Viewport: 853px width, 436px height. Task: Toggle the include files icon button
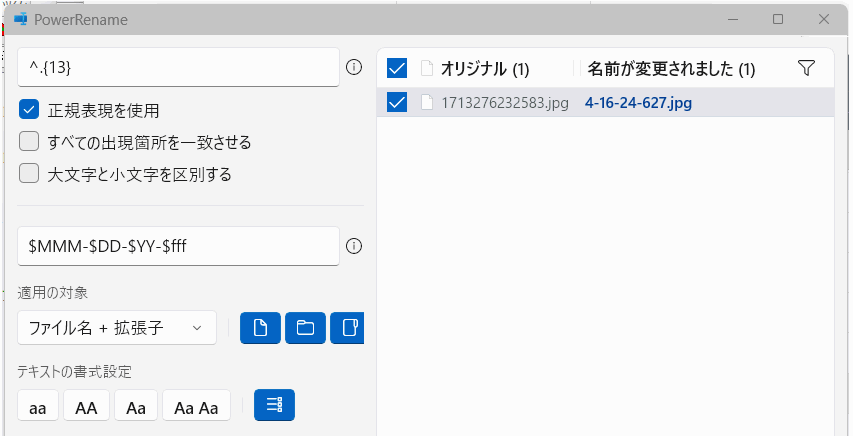[x=260, y=328]
